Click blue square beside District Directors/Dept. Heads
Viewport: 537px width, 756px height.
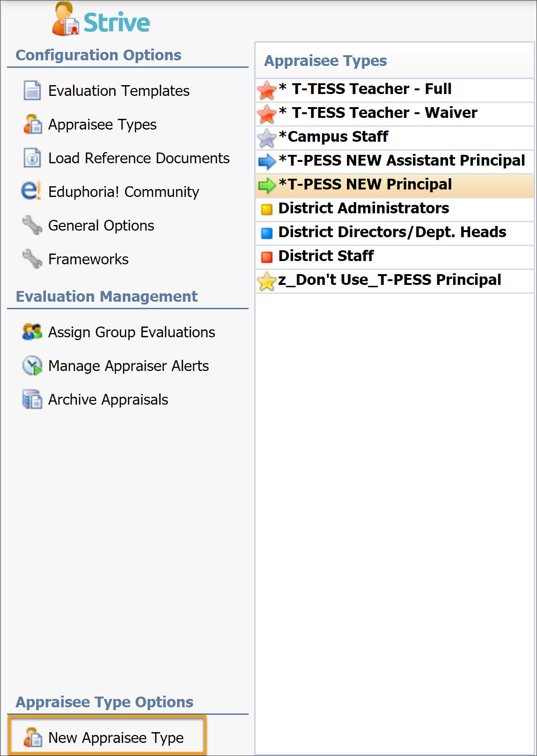tap(266, 233)
